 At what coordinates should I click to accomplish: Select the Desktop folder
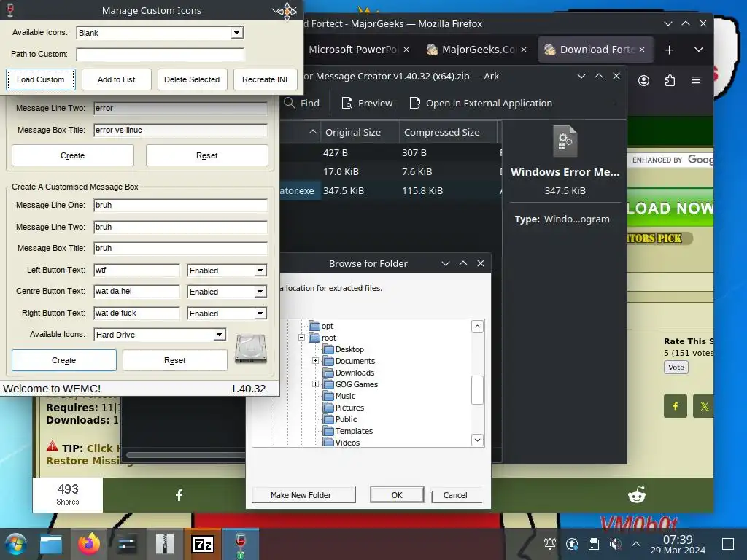tap(349, 349)
